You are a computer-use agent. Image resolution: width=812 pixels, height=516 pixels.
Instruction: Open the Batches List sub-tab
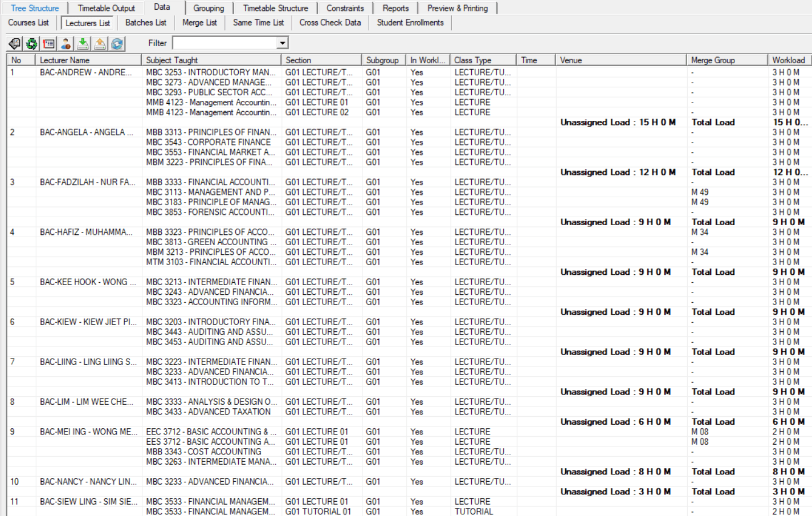[x=146, y=23]
